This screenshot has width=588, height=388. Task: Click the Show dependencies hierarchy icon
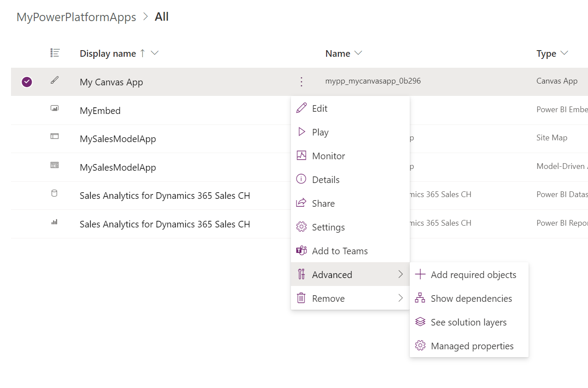pyautogui.click(x=420, y=298)
